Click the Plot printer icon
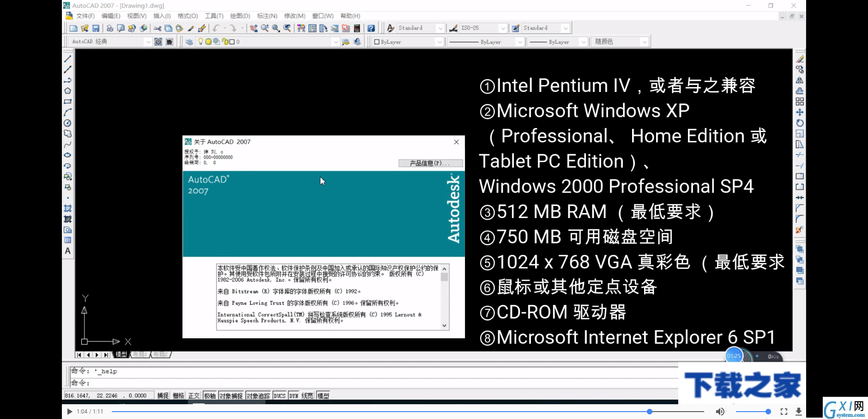The height and width of the screenshot is (419, 868). [x=110, y=28]
